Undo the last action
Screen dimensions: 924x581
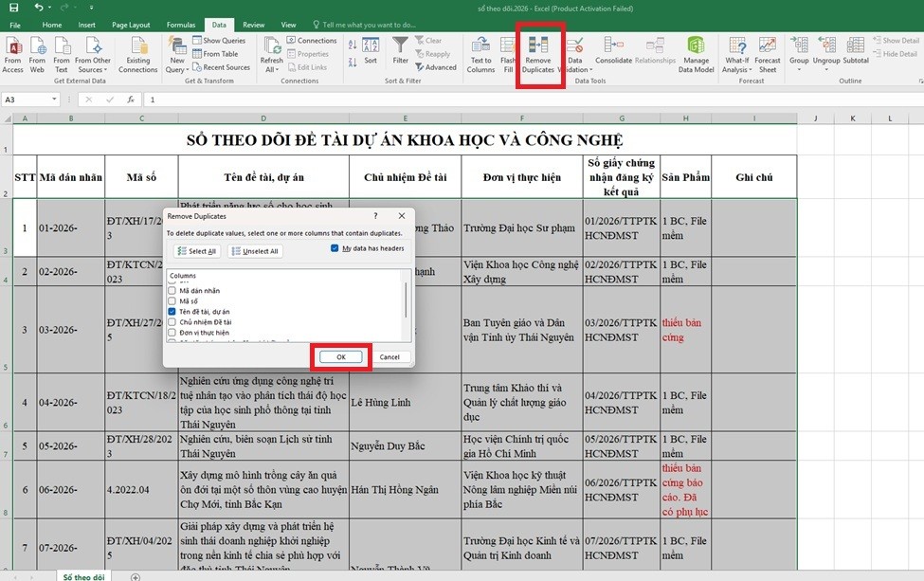(x=38, y=8)
